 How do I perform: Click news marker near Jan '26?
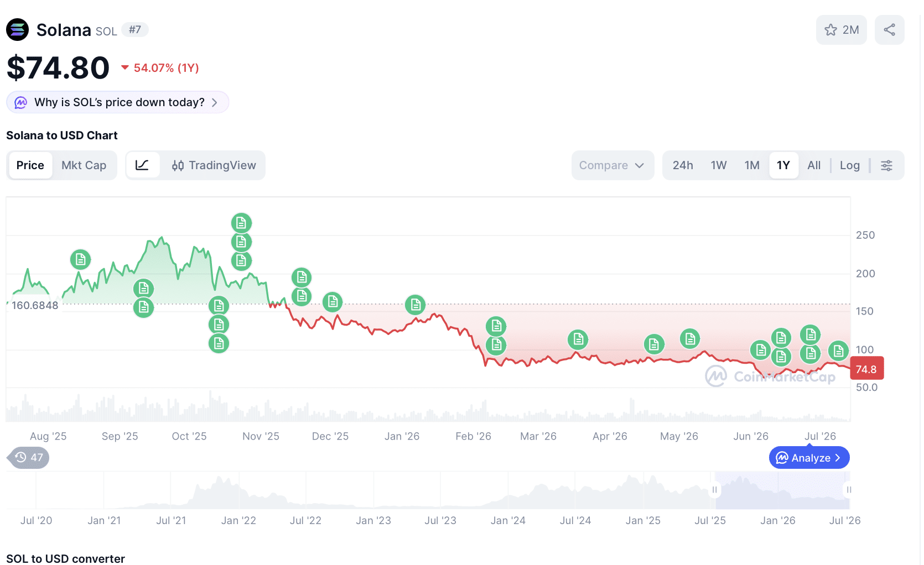pyautogui.click(x=415, y=305)
